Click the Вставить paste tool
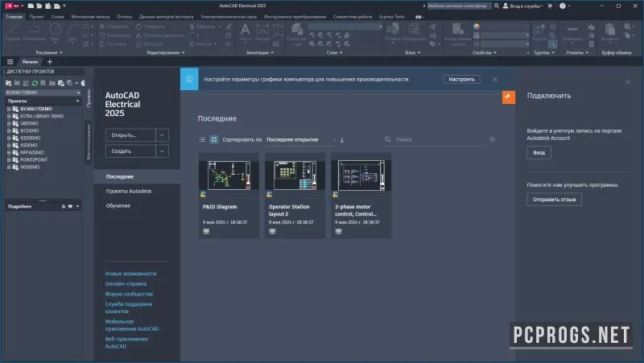 tap(610, 32)
